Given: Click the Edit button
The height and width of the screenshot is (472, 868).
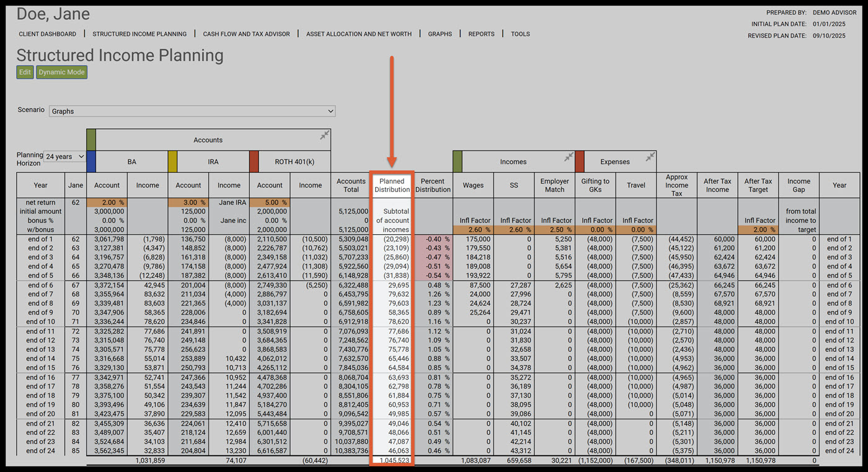Looking at the screenshot, I should click(x=25, y=72).
